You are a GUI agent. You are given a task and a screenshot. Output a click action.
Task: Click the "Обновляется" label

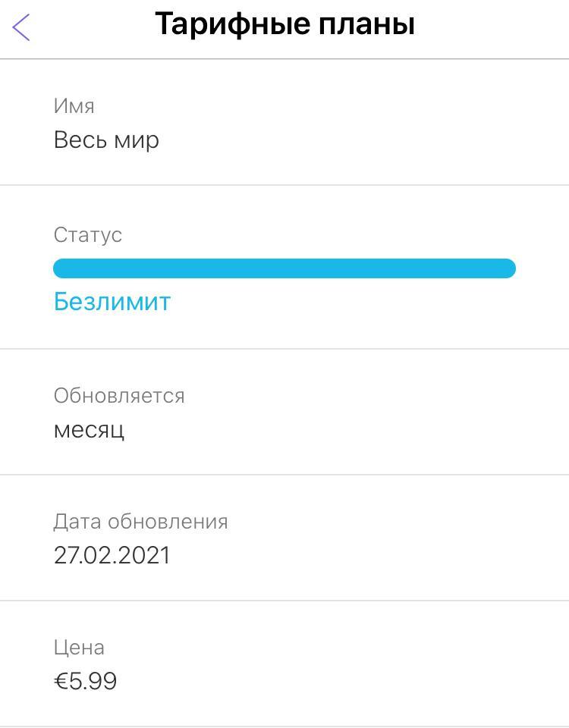coord(119,396)
